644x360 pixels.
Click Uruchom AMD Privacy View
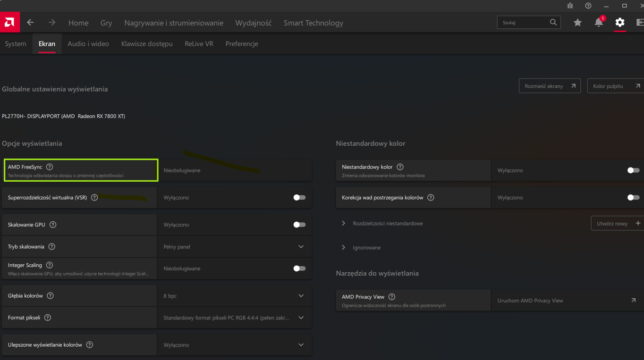point(530,301)
